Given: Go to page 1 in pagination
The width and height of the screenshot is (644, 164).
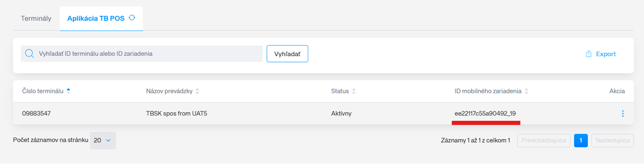Looking at the screenshot, I should pos(581,140).
